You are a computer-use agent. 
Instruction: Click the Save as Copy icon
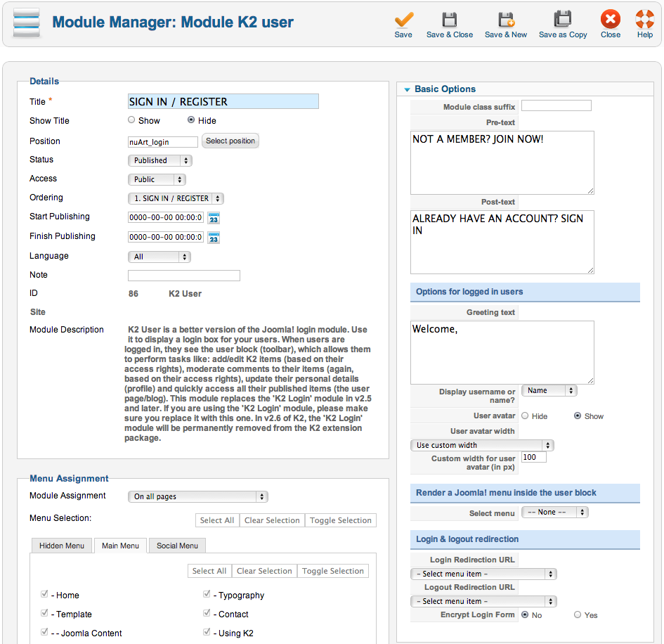point(562,19)
